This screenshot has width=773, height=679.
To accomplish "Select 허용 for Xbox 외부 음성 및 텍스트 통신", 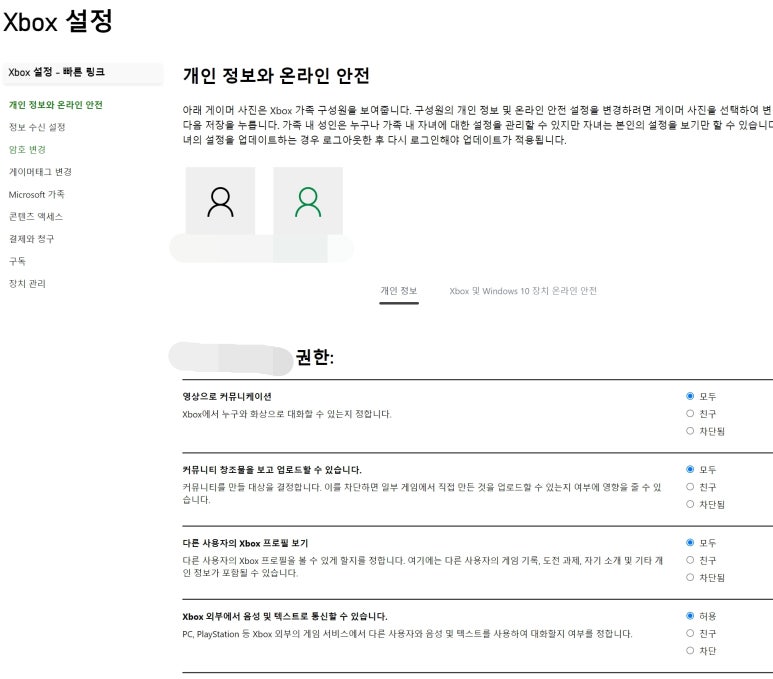I will point(690,615).
